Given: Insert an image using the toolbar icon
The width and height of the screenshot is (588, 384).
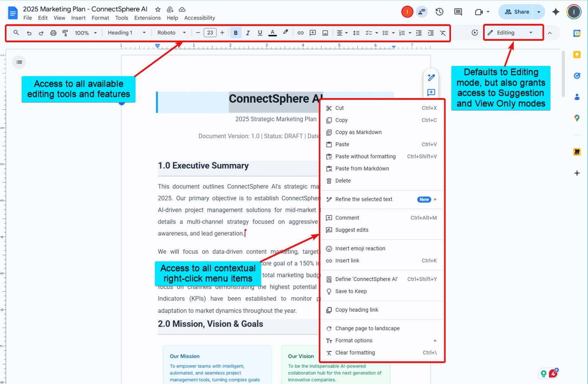Looking at the screenshot, I should pos(325,33).
